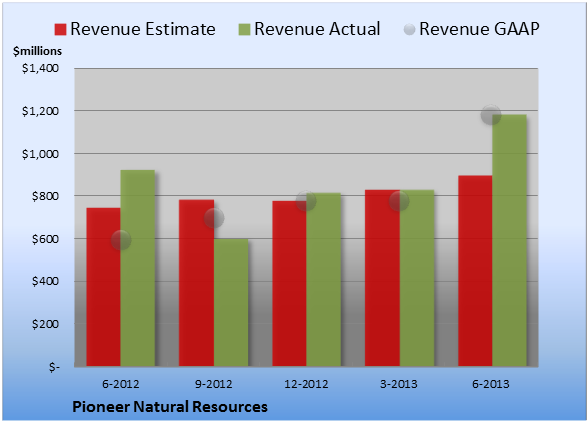Click the $1,000 axis value
The height and width of the screenshot is (422, 588).
point(40,154)
